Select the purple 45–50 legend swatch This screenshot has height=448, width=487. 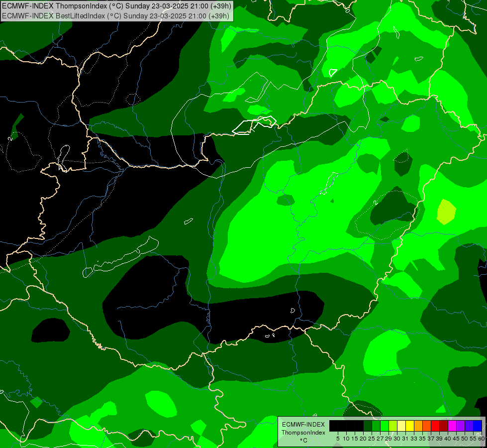pyautogui.click(x=461, y=426)
